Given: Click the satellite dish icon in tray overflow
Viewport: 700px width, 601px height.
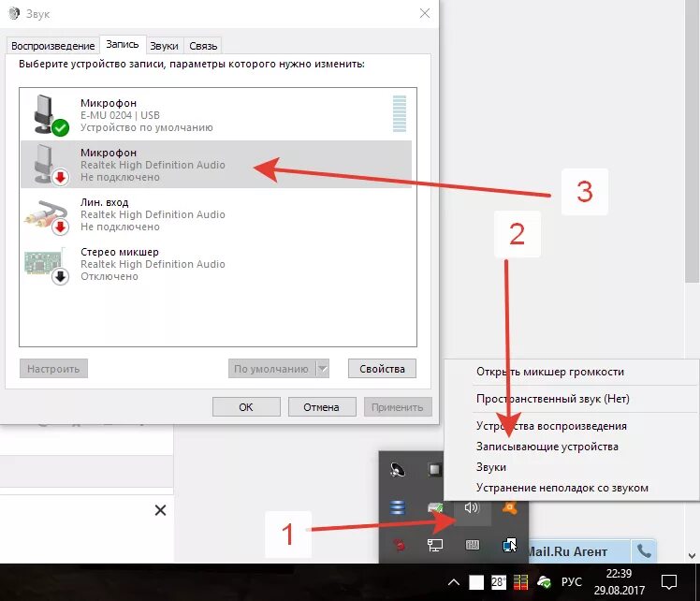Looking at the screenshot, I should (x=398, y=470).
